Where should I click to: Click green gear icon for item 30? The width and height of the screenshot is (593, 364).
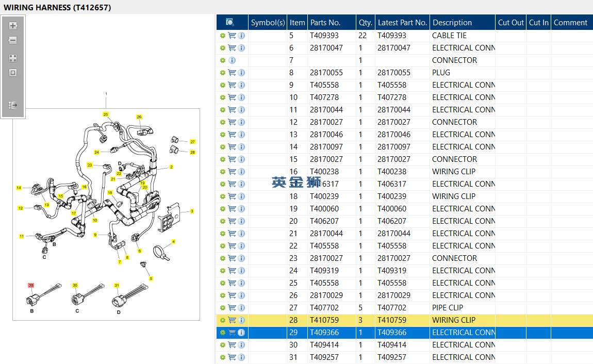tap(223, 345)
